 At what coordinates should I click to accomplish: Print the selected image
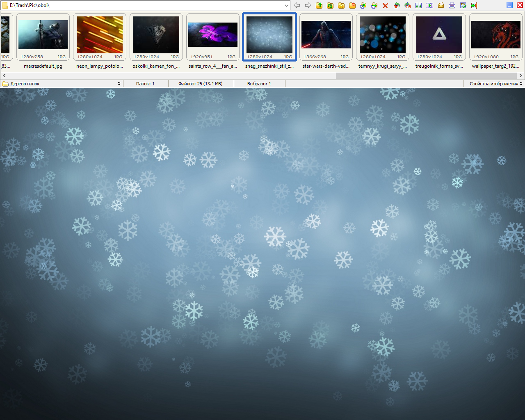coord(452,5)
